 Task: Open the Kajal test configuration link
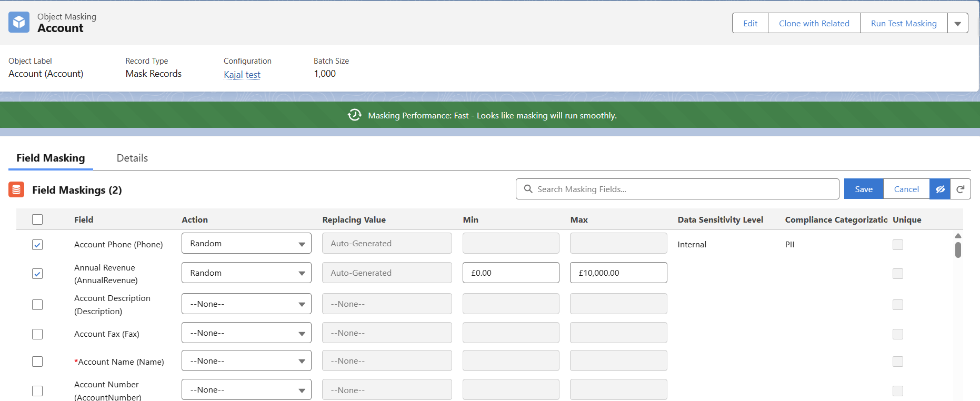point(242,75)
